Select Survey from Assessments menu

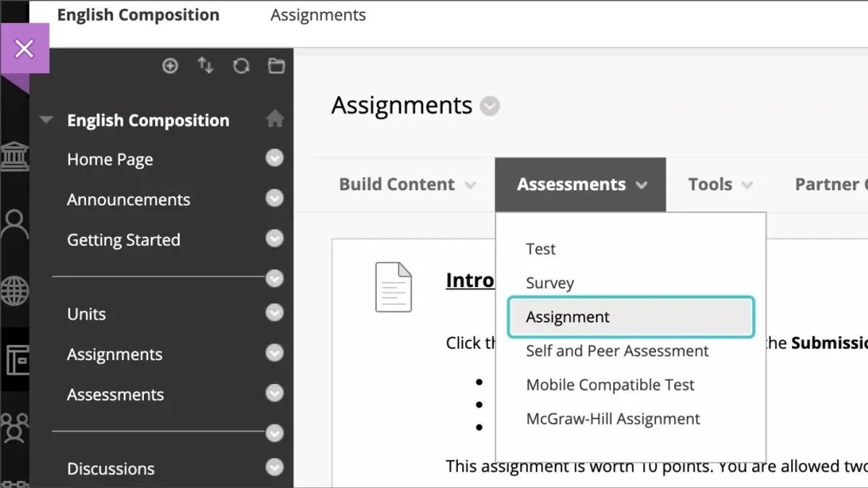550,283
